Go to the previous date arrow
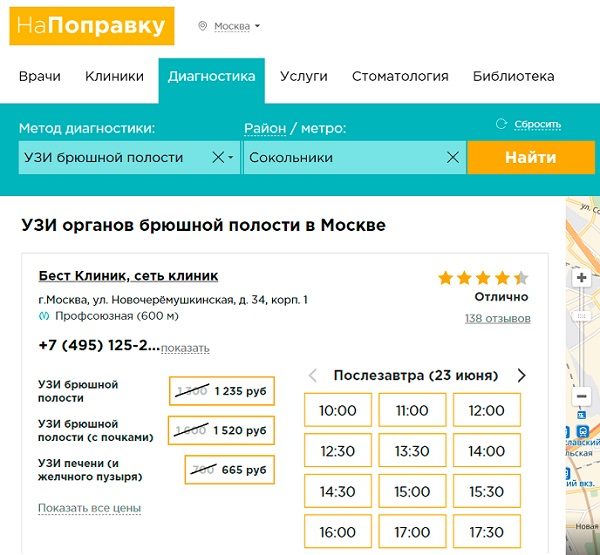The image size is (600, 555). (x=313, y=376)
